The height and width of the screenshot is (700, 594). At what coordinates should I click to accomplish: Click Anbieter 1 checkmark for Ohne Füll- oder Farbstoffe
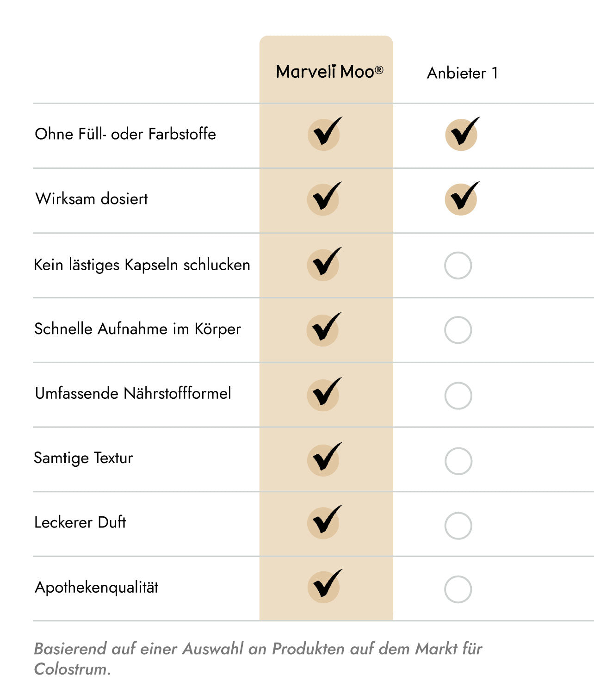coord(462,133)
